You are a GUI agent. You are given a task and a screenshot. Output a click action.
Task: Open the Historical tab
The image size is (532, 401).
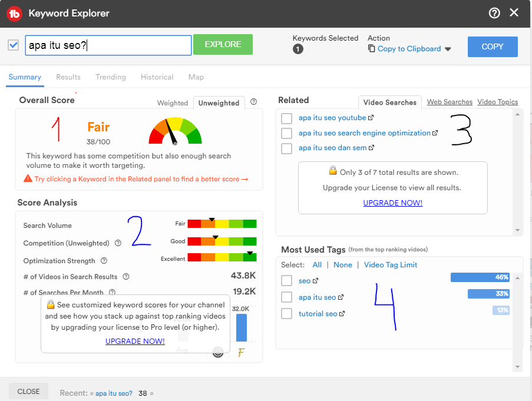click(157, 77)
